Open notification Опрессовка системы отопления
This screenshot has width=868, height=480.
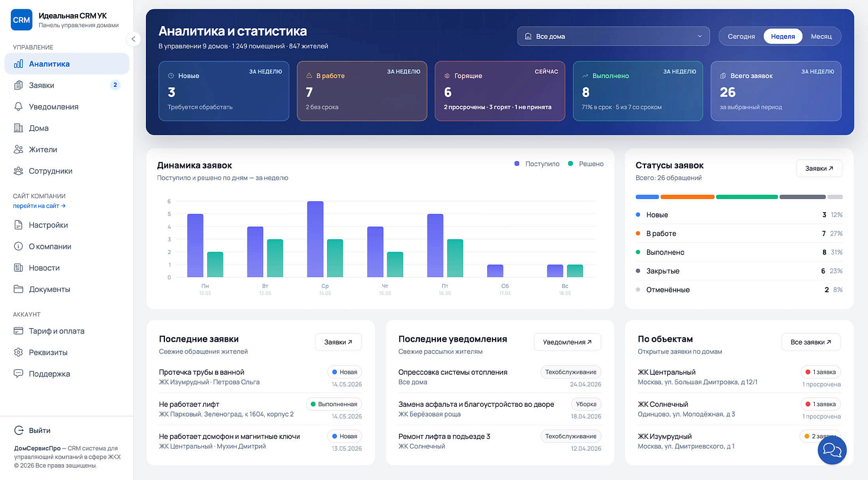[x=500, y=377]
